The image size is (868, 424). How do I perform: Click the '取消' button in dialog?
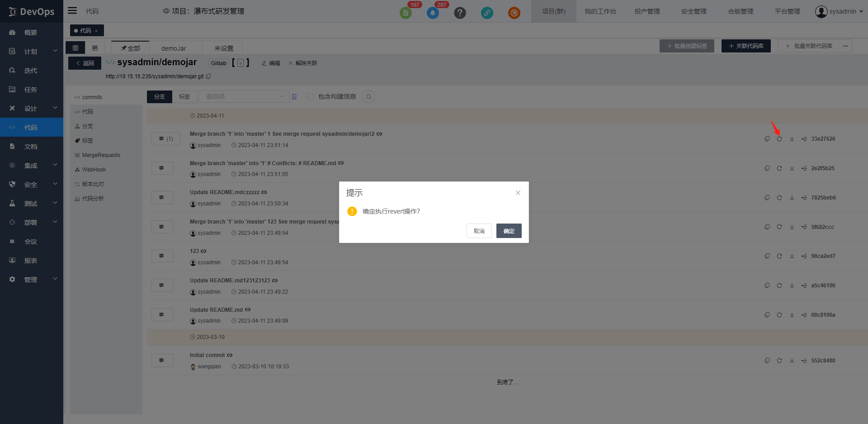coord(479,231)
